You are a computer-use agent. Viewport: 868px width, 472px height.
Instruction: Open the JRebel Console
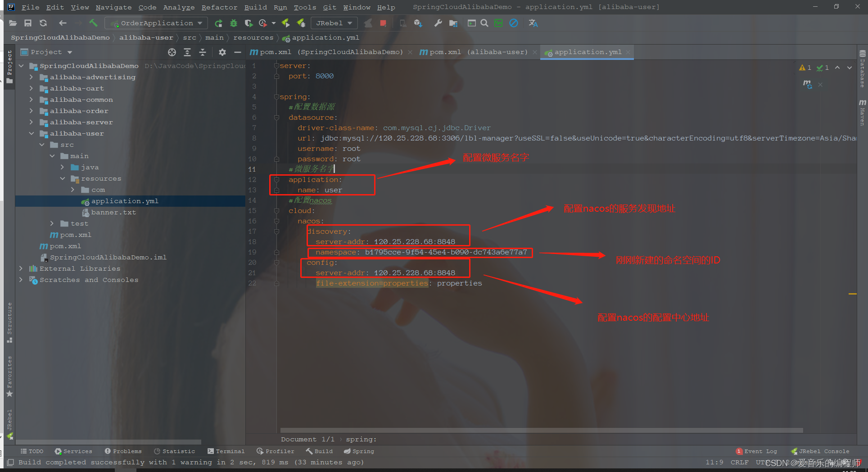(820, 451)
